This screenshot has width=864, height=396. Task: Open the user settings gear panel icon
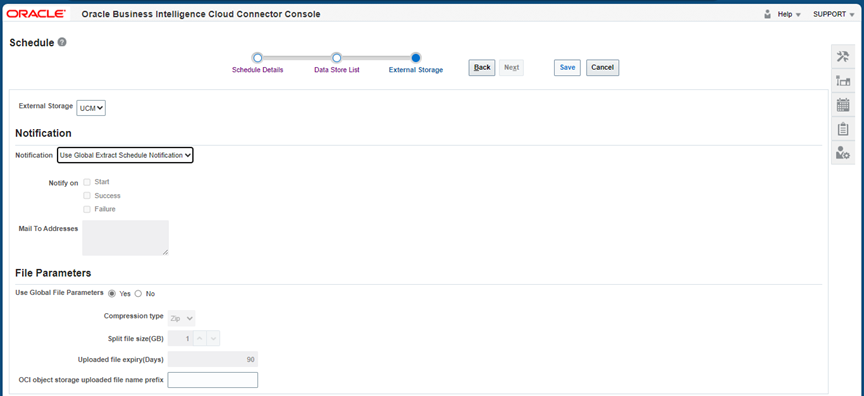843,153
